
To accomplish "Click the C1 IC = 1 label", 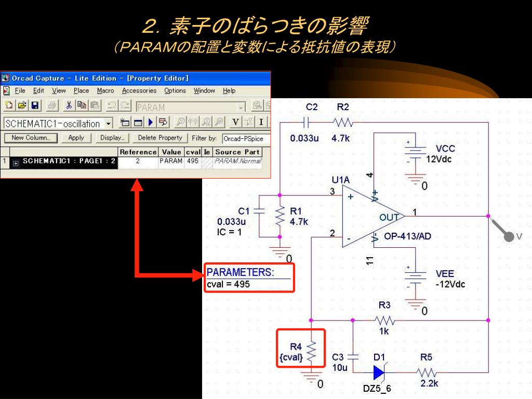I will coord(229,232).
